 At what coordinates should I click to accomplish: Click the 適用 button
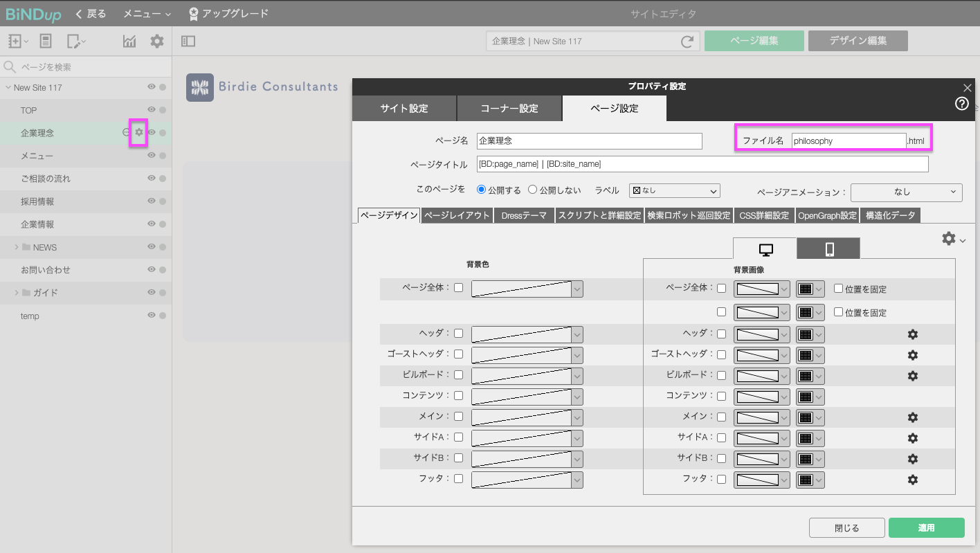pos(927,528)
